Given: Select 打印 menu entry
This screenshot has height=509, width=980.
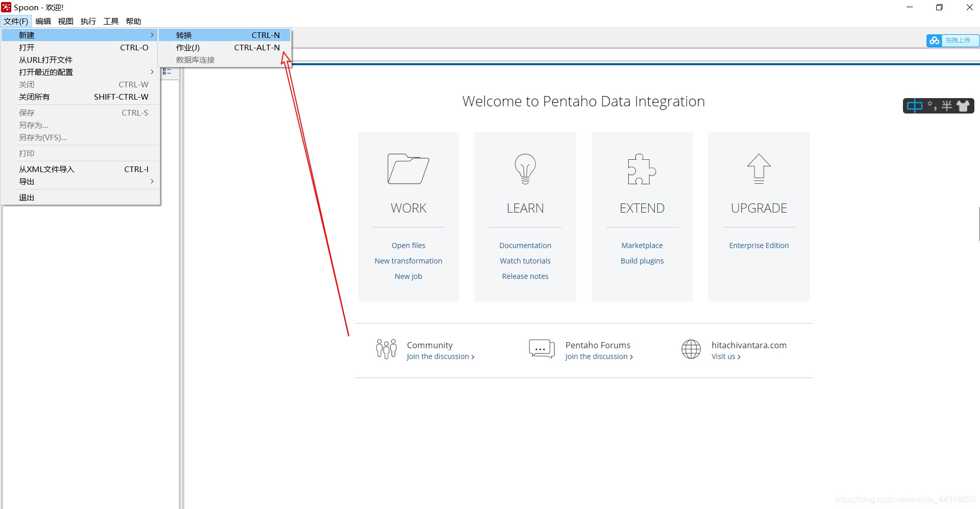Looking at the screenshot, I should (81, 153).
